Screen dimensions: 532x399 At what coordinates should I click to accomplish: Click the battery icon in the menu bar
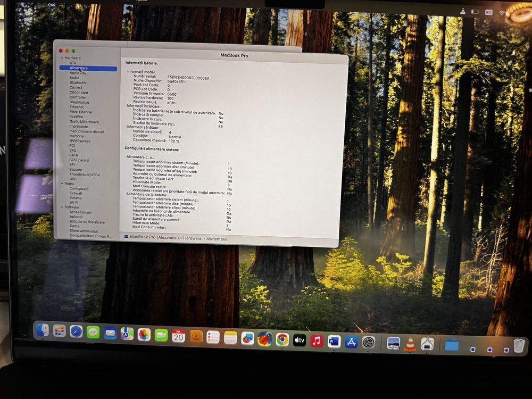coord(475,12)
